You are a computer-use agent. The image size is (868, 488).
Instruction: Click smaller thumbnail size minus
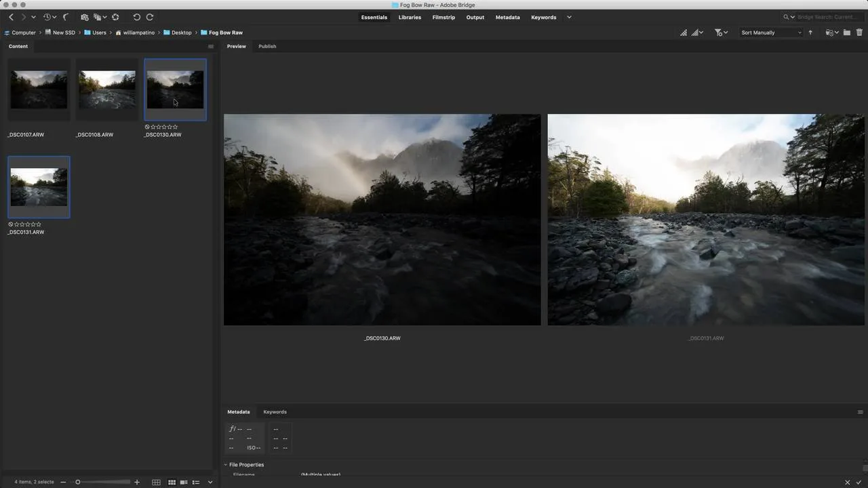pyautogui.click(x=63, y=482)
